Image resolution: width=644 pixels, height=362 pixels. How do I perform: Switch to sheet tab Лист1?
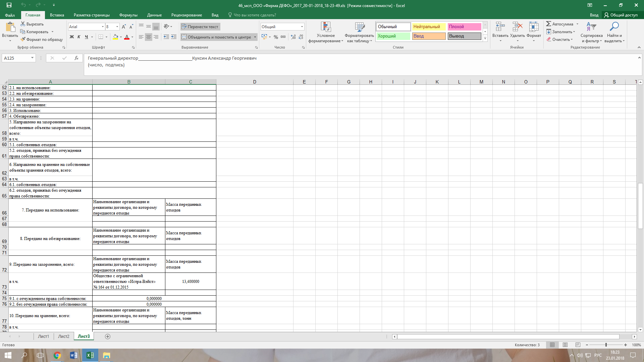click(43, 336)
